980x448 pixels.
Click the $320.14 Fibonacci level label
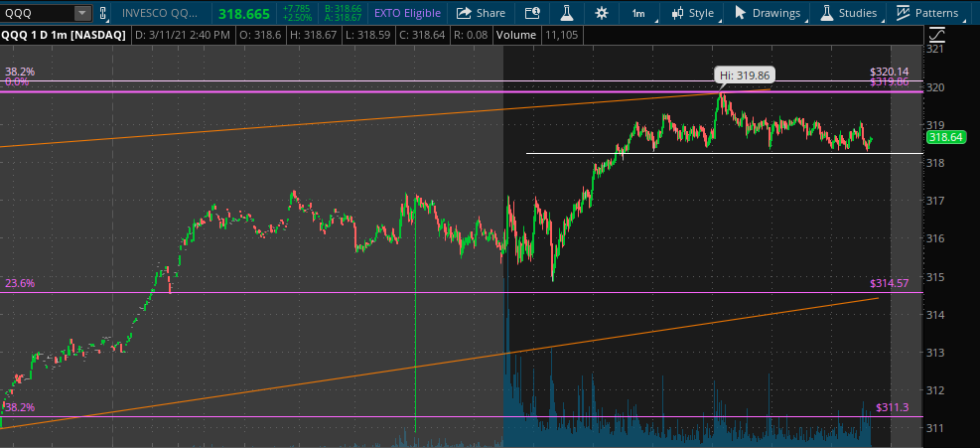(888, 72)
